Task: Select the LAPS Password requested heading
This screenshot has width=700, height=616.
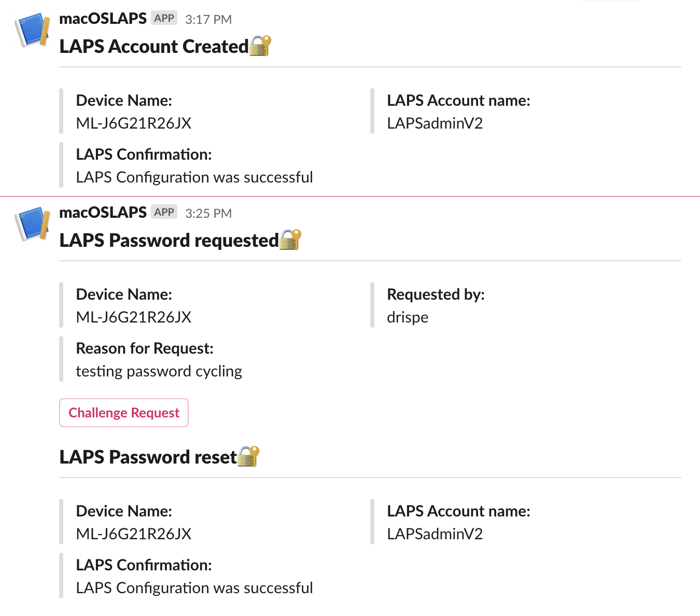Action: coord(169,240)
